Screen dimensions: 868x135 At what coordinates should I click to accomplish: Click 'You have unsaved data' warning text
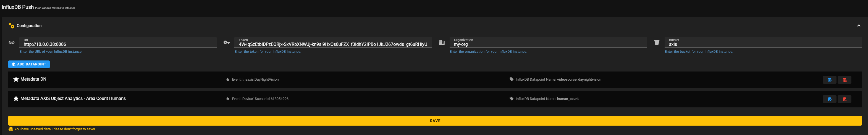(x=55, y=129)
